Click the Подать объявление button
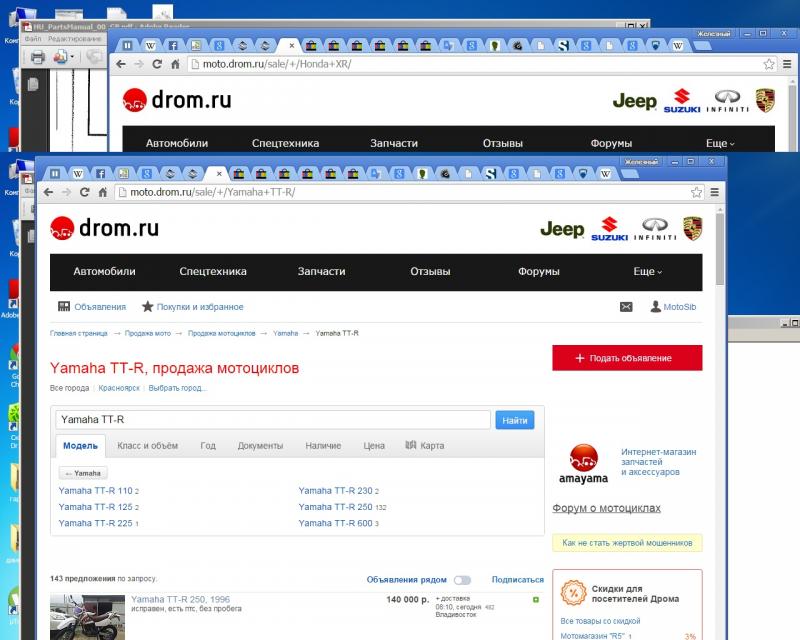Image resolution: width=800 pixels, height=640 pixels. point(627,358)
